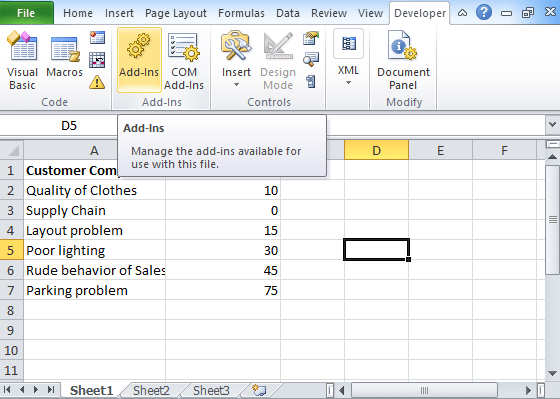The image size is (560, 399).
Task: Click the cell with value 75
Action: click(223, 290)
